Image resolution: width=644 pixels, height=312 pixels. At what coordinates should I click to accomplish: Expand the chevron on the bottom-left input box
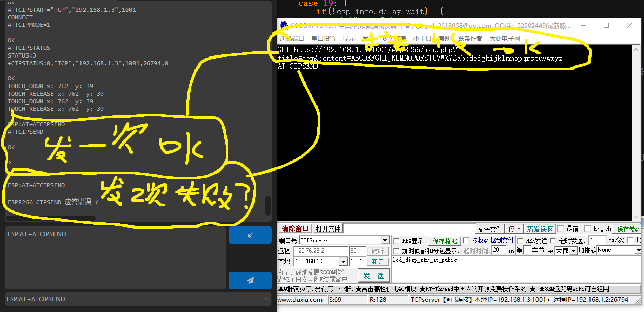pos(266,299)
